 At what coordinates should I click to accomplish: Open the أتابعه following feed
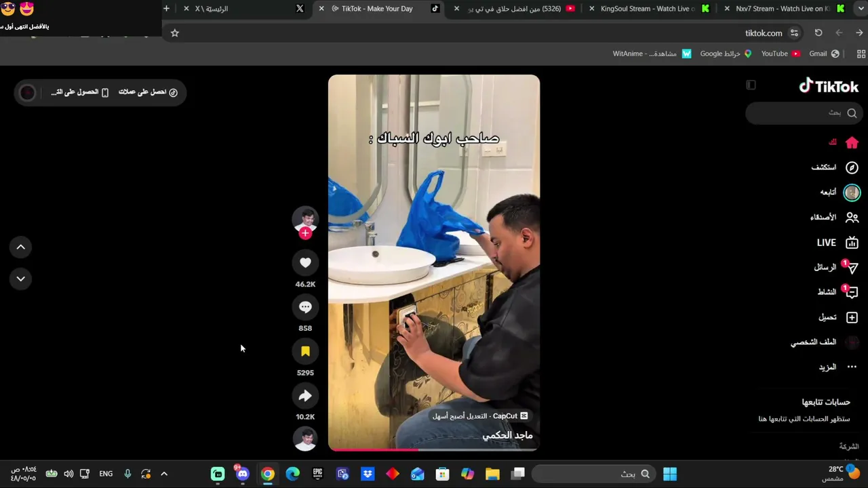pyautogui.click(x=840, y=192)
